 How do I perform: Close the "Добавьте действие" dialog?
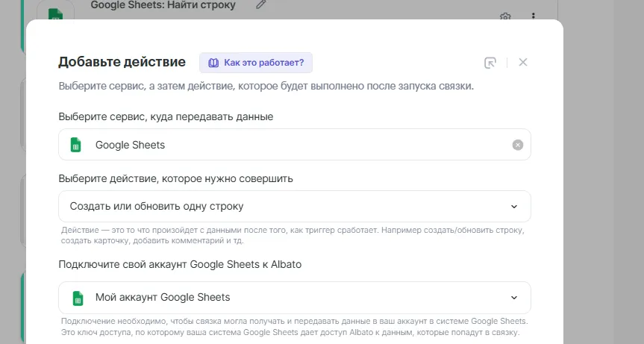523,63
